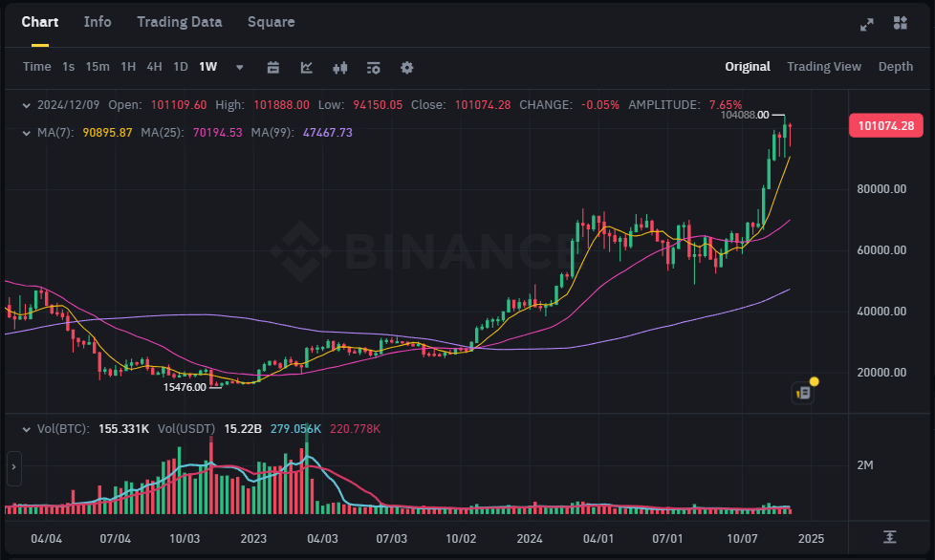This screenshot has width=935, height=560.
Task: Open the technical indicators settings icon
Action: [373, 67]
